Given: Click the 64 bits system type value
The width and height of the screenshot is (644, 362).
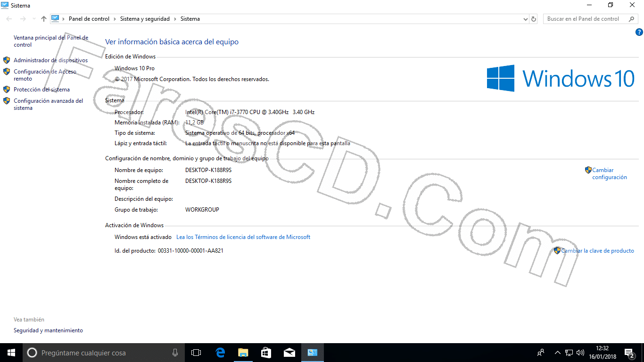Looking at the screenshot, I should (x=240, y=133).
